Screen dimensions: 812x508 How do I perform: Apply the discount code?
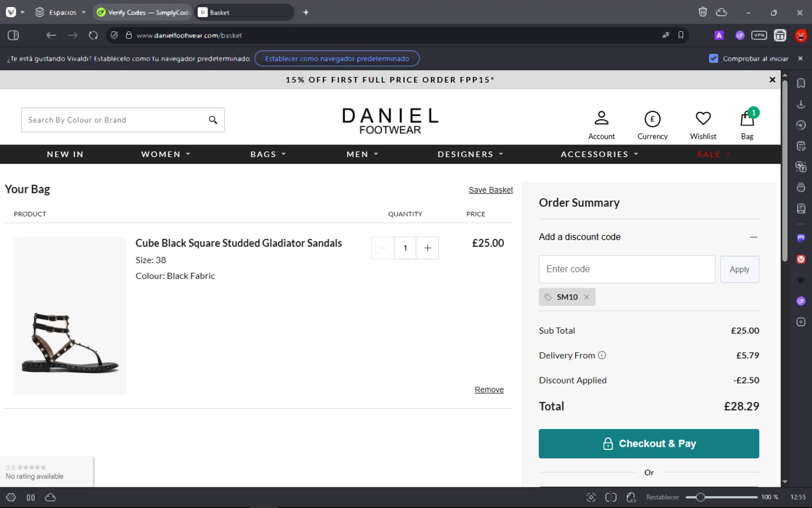coord(739,269)
